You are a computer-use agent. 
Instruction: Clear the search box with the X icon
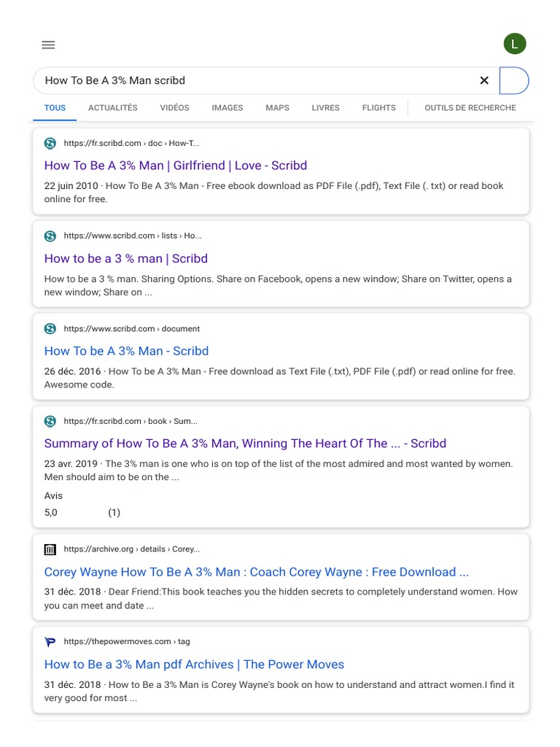(484, 80)
